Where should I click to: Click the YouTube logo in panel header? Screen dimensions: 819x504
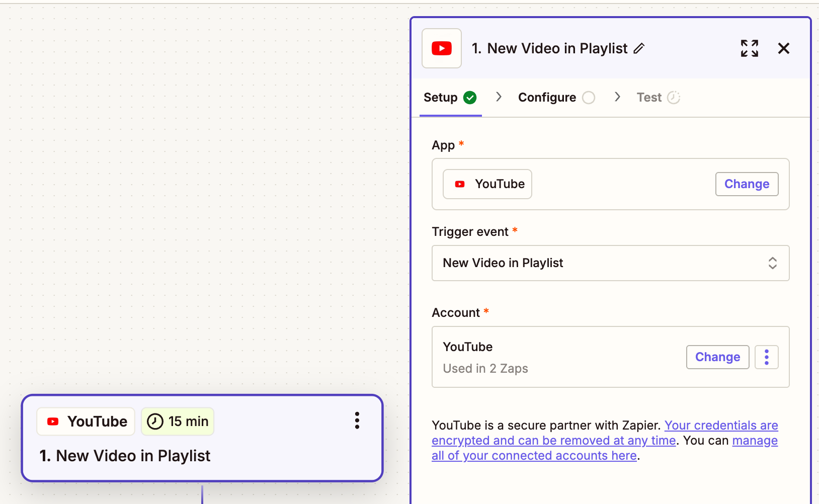pyautogui.click(x=442, y=48)
